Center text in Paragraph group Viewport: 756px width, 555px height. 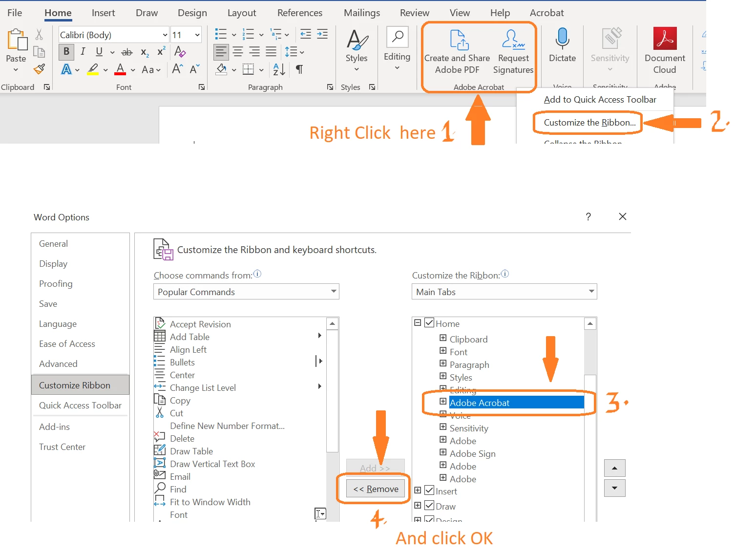tap(238, 52)
